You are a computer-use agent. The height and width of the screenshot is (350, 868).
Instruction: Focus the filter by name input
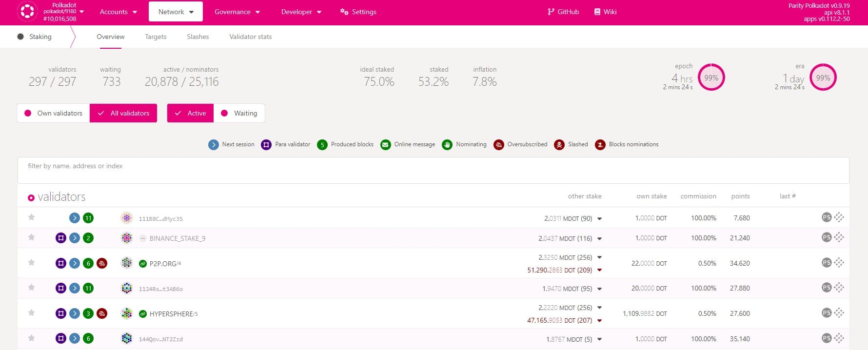(x=433, y=170)
